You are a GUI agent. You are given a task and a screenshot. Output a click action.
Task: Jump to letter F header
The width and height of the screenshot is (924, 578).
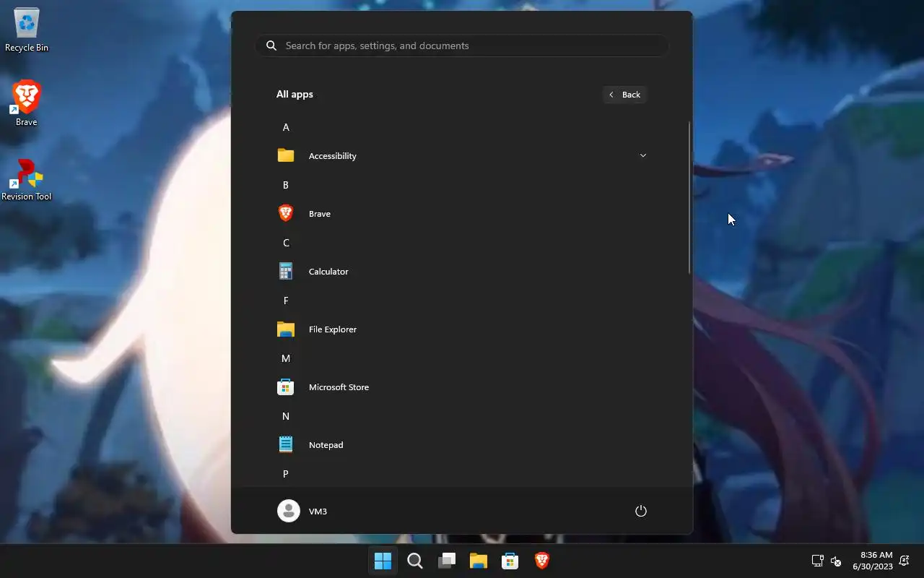coord(286,301)
